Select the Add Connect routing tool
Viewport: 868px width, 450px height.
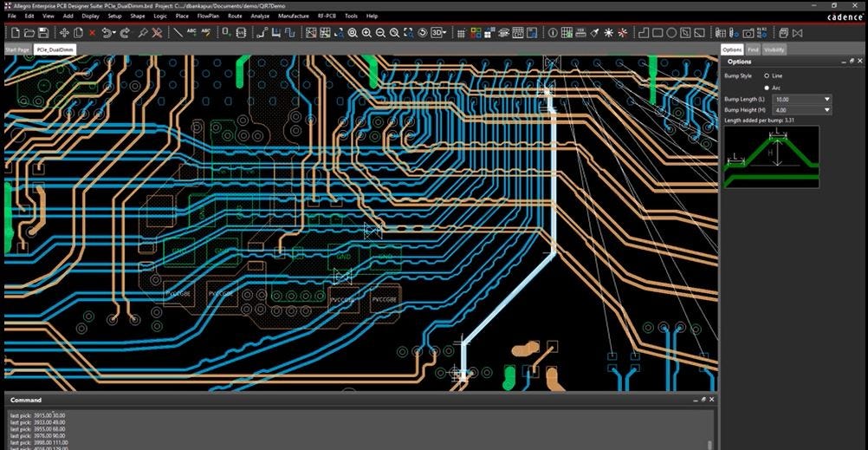(x=262, y=33)
